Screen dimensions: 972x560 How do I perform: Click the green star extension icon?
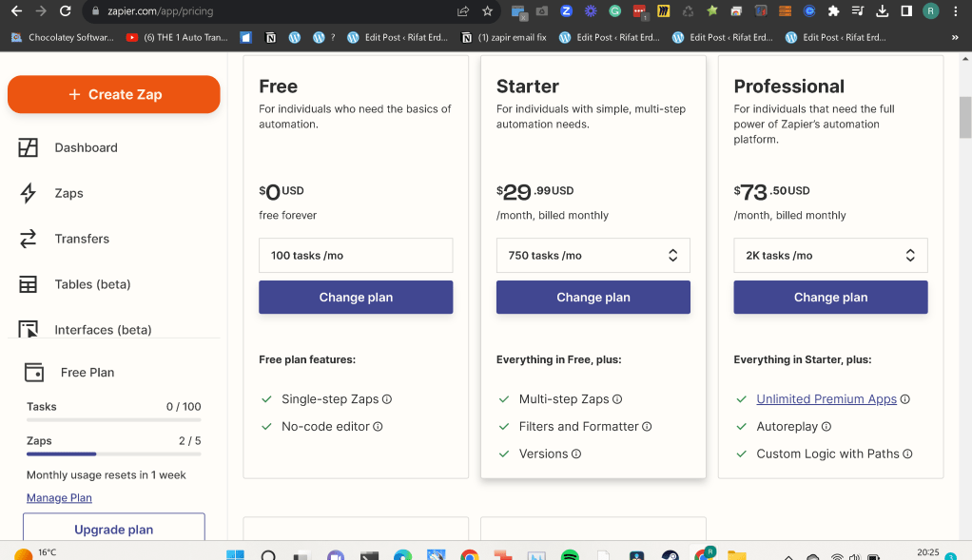click(712, 11)
